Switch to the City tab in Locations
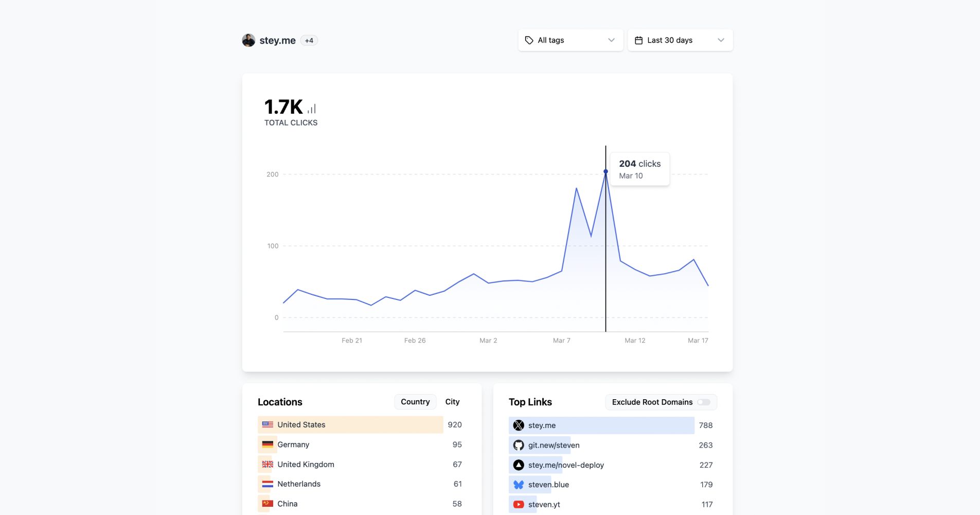 pos(453,402)
